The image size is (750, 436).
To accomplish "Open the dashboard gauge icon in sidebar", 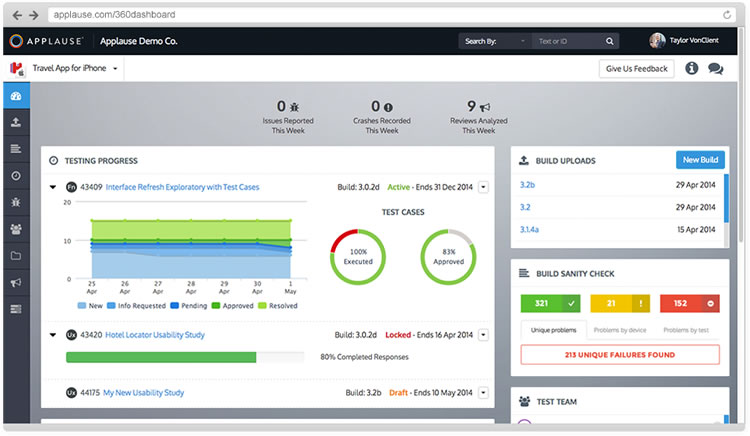I will click(x=15, y=96).
